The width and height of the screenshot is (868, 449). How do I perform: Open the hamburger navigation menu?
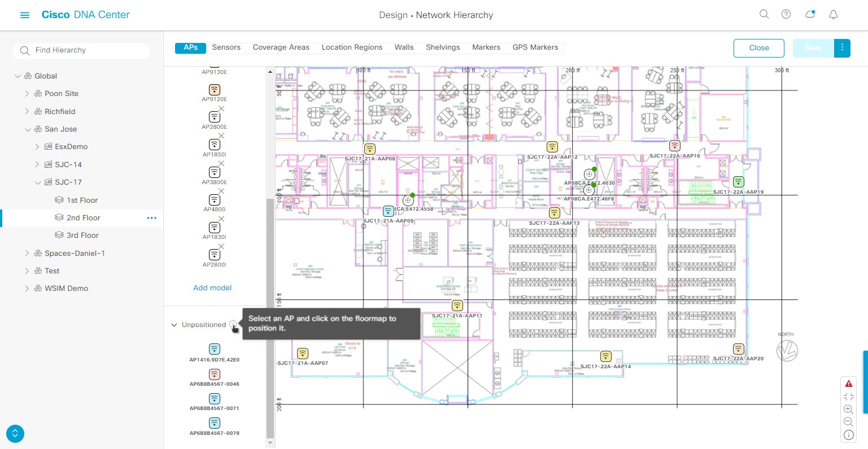(25, 15)
